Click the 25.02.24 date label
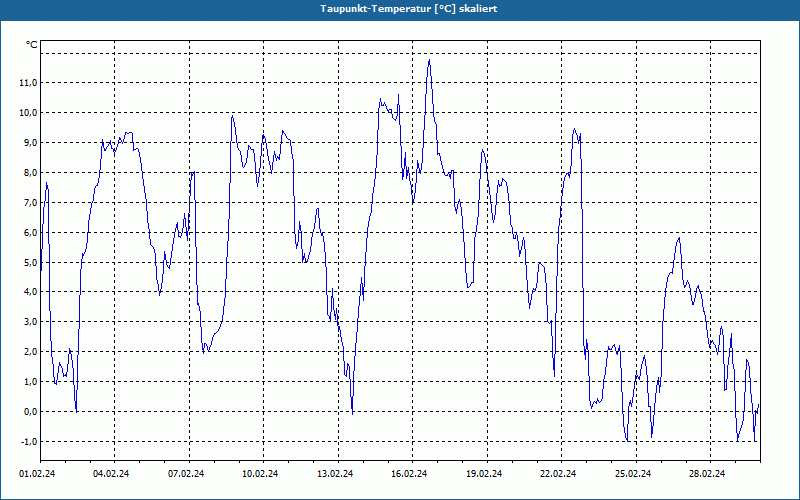Screen dimensions: 800x500 click(x=633, y=474)
